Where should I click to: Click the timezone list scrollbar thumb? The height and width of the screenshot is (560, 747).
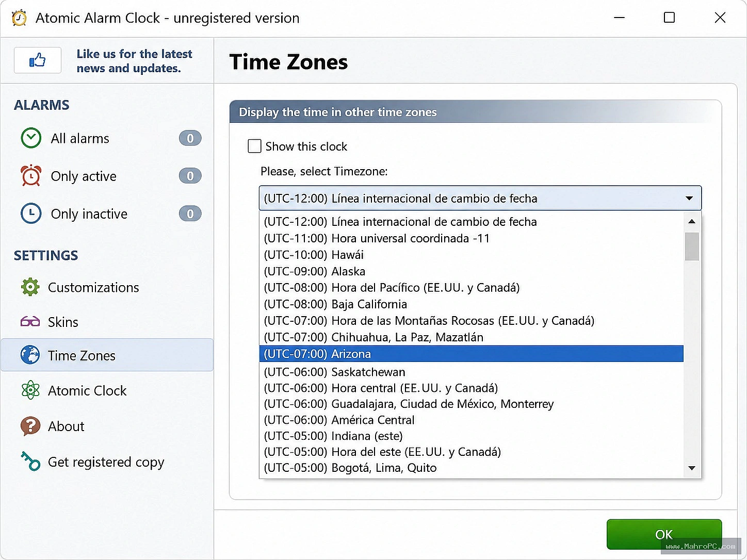coord(692,246)
